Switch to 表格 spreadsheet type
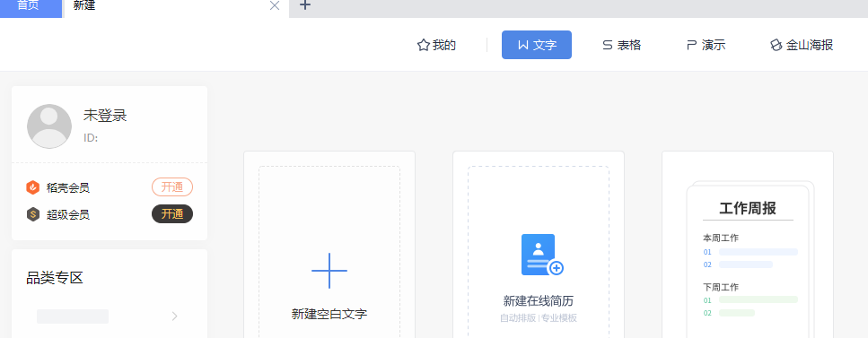Viewport: 868px width, 338px height. coord(622,45)
